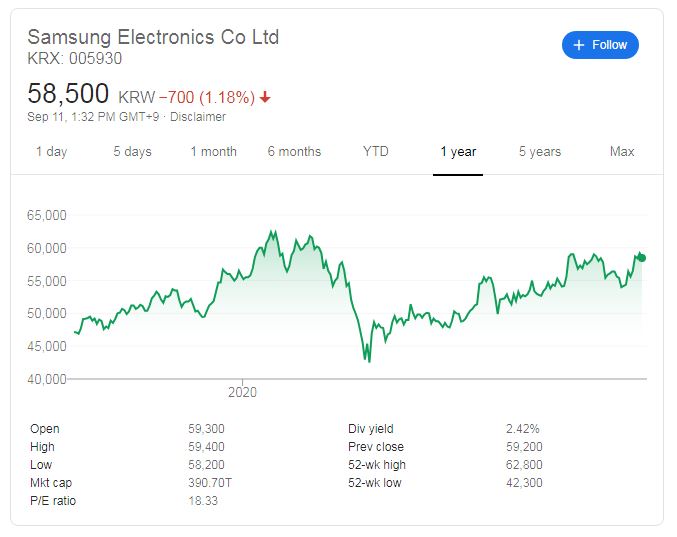
Task: Select the YTD tab
Action: (x=376, y=152)
